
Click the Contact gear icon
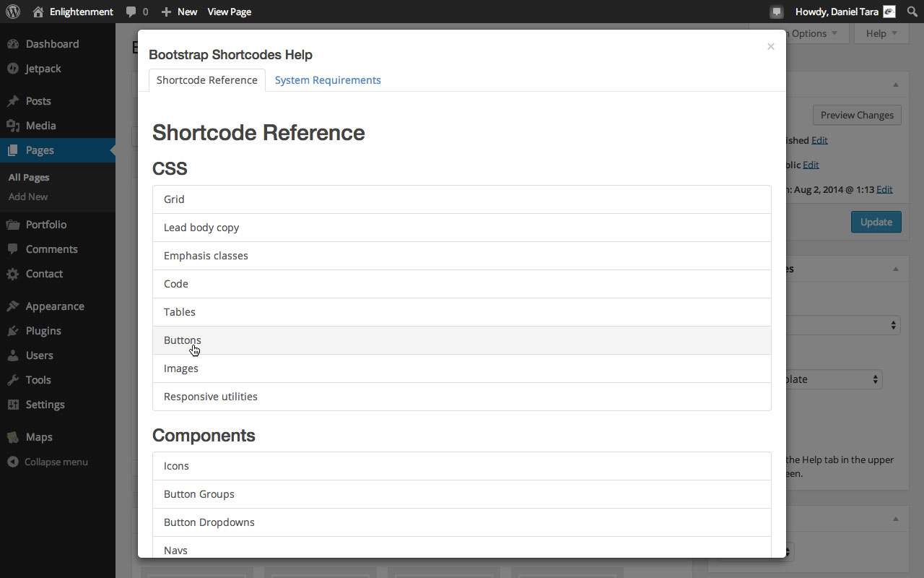click(13, 274)
